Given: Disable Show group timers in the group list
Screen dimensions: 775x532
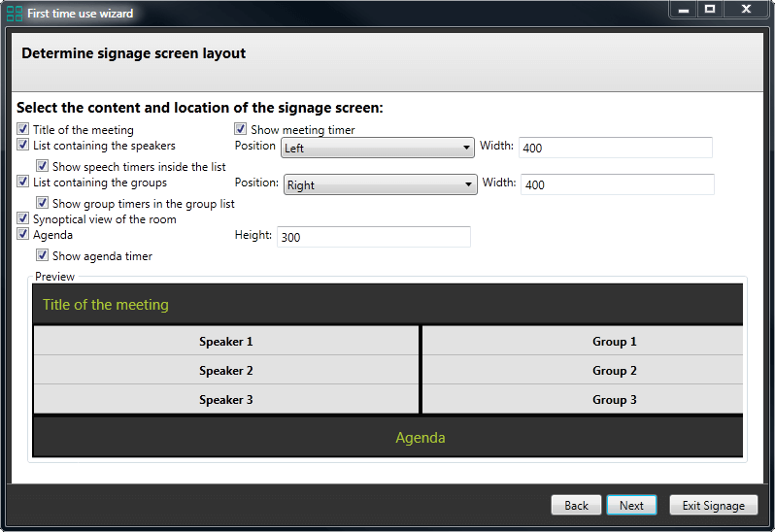Looking at the screenshot, I should (42, 203).
